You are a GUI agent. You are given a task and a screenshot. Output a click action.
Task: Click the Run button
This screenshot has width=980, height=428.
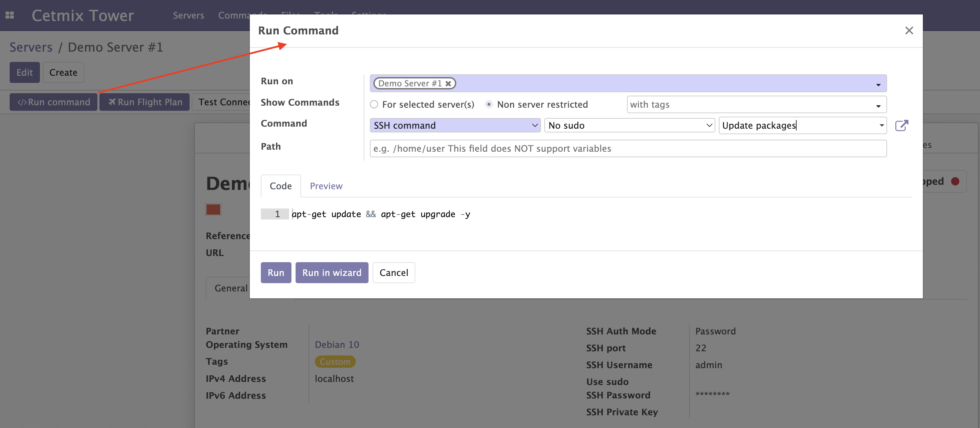276,272
